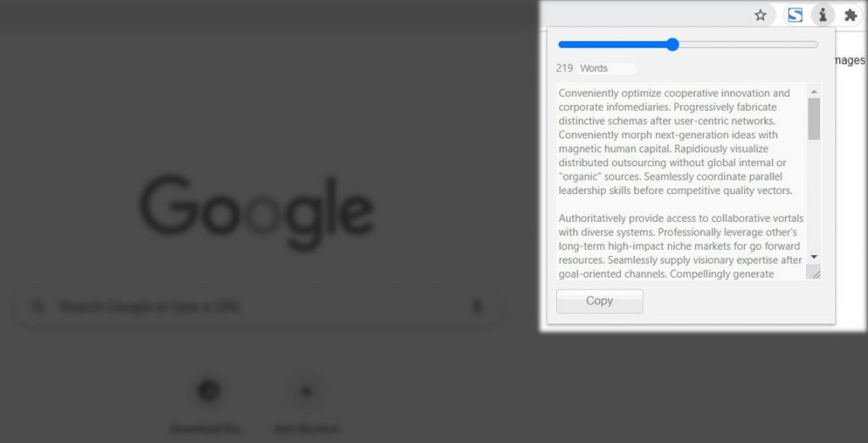Open the Words unit dropdown
Viewport: 868px width, 443px height.
pos(606,69)
